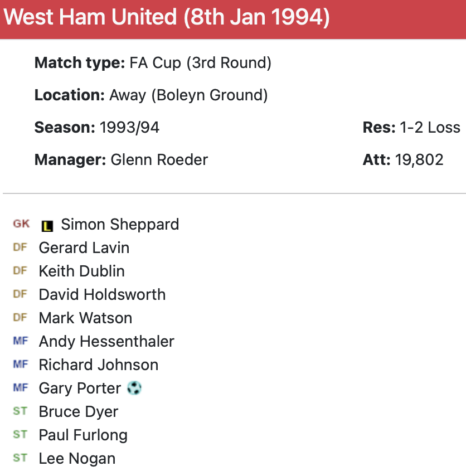This screenshot has width=466, height=476.
Task: Open Simon Sheppard player link
Action: pos(120,225)
